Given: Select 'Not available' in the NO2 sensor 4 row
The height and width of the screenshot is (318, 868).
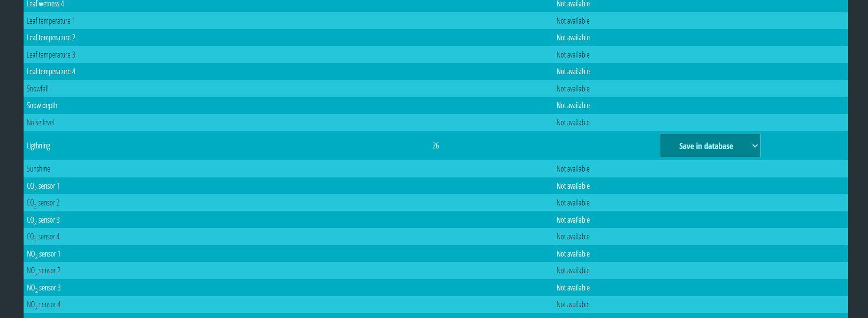Looking at the screenshot, I should [x=573, y=304].
